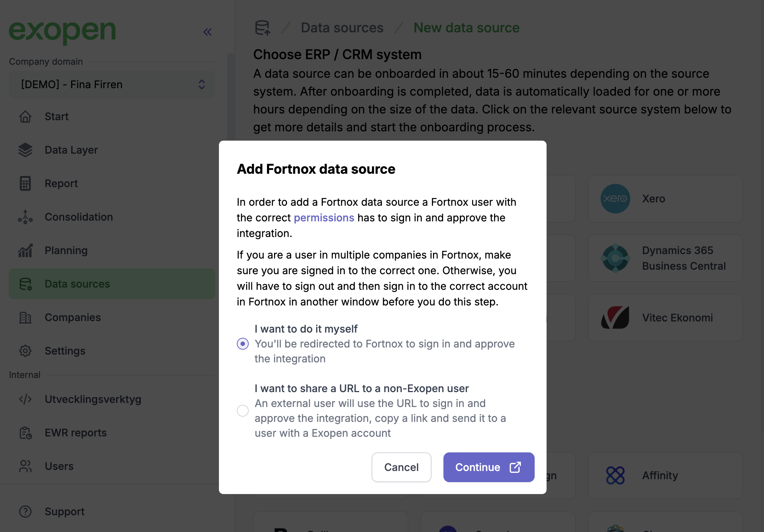Choose the Vitec Ekonomi card
The image size is (764, 532).
(665, 318)
